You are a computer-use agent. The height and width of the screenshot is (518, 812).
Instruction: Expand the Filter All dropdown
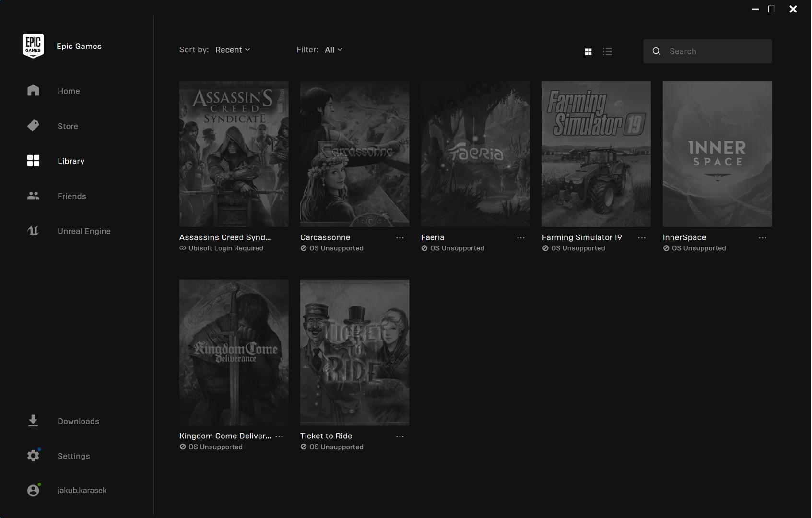coord(333,50)
